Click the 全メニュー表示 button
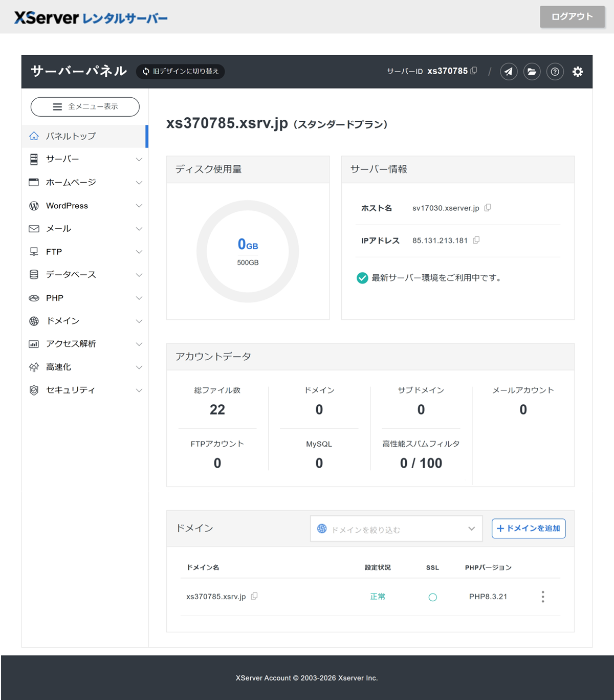This screenshot has width=614, height=700. click(85, 106)
